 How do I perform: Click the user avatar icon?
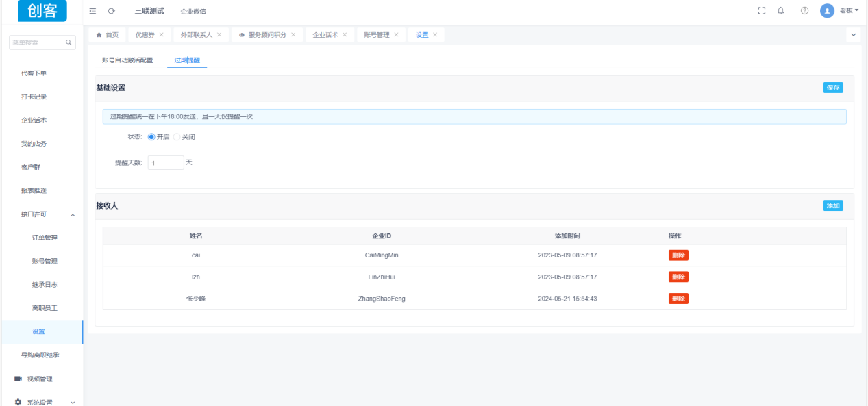tap(827, 11)
